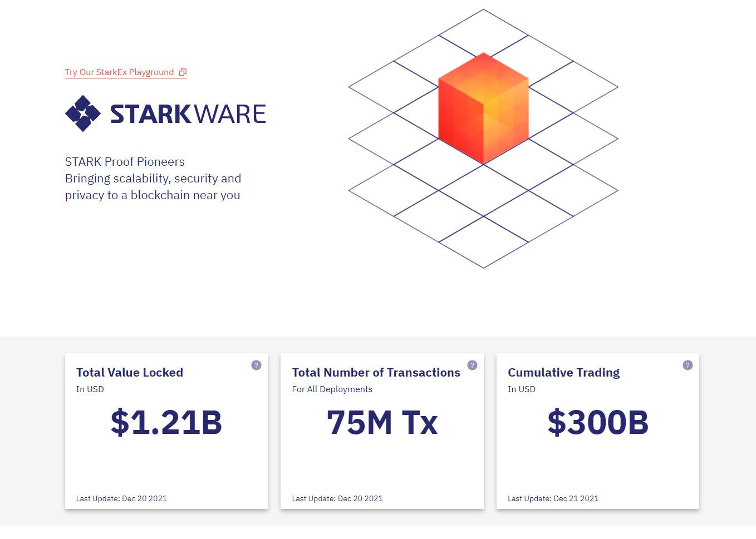The width and height of the screenshot is (756, 539).
Task: Open help icon on Cumulative Trading card
Action: point(688,365)
